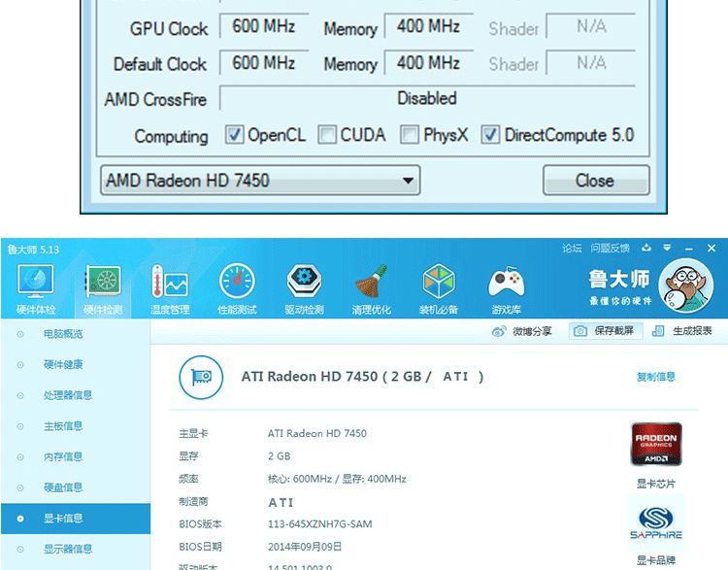The width and height of the screenshot is (728, 570).
Task: Click the BIOS date 2014年09月09日 text
Action: pos(305,547)
